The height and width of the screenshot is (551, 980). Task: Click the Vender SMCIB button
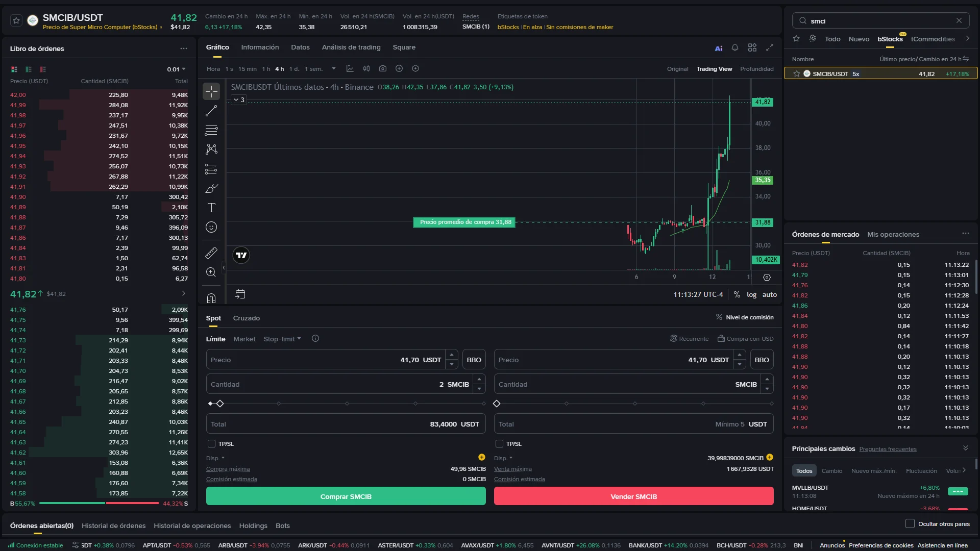pyautogui.click(x=634, y=496)
